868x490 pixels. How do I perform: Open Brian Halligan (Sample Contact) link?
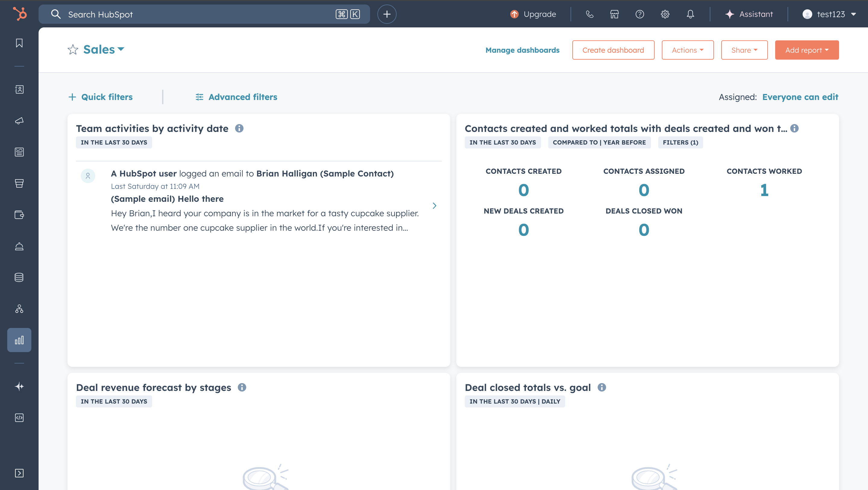coord(325,173)
